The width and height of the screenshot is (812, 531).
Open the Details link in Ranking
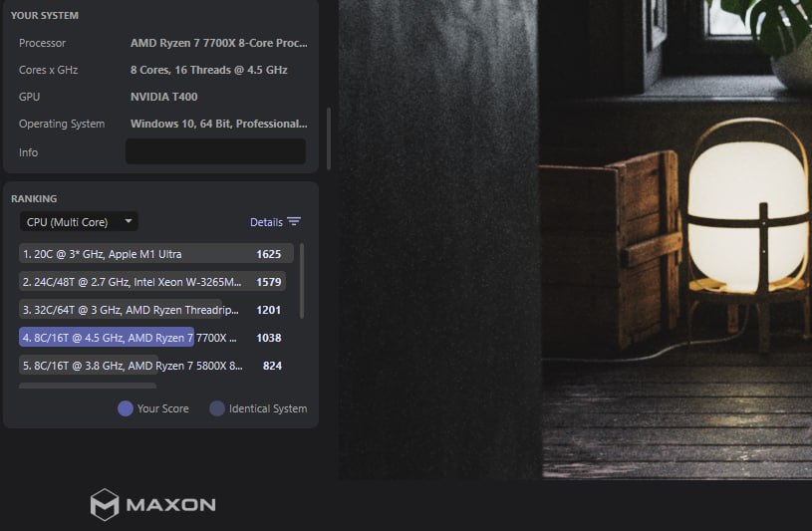(266, 222)
